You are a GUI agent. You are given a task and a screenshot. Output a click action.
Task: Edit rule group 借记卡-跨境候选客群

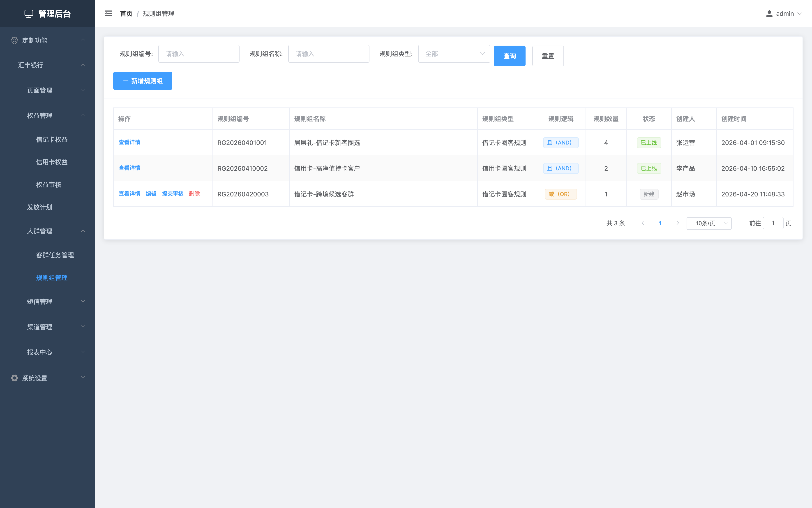point(151,194)
